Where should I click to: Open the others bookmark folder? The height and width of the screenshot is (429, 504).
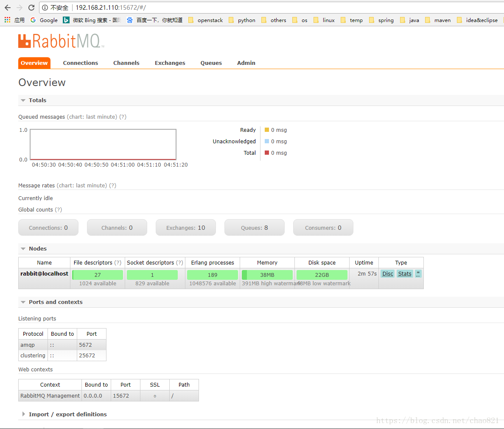click(x=274, y=20)
